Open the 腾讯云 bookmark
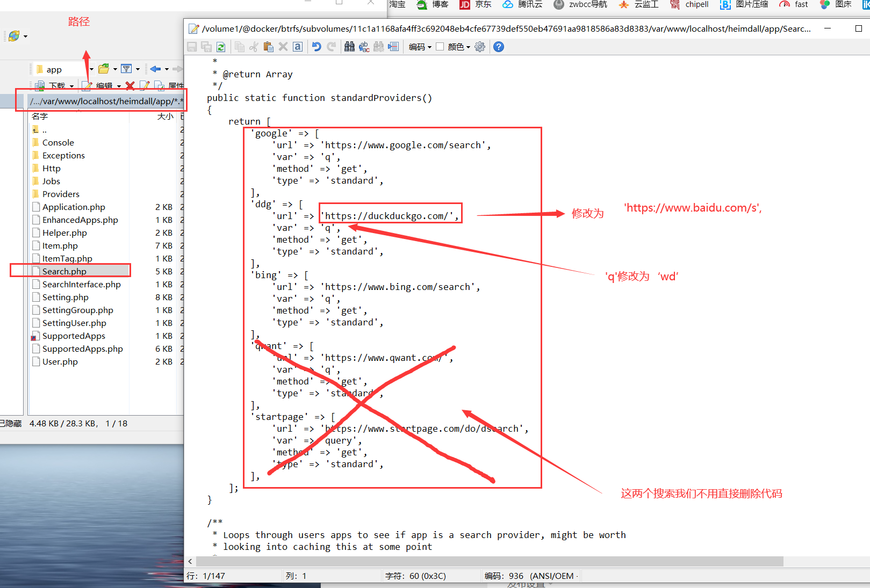 pyautogui.click(x=522, y=4)
